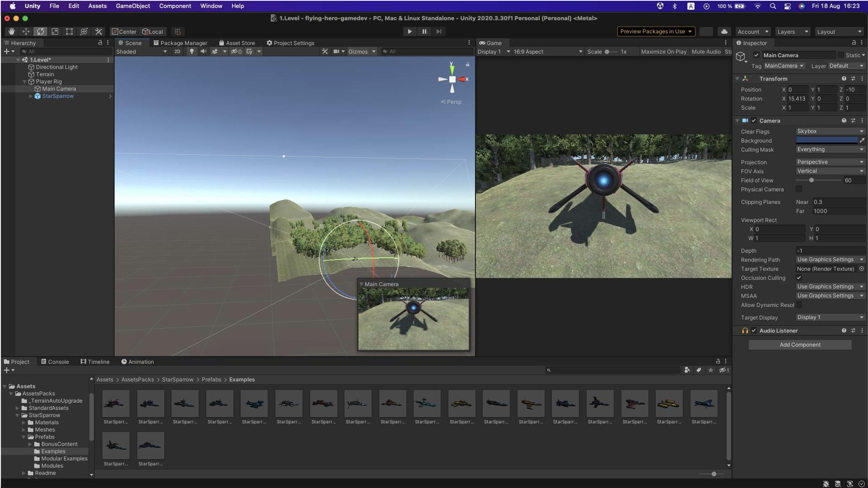Open the Layout dropdown

pos(840,32)
